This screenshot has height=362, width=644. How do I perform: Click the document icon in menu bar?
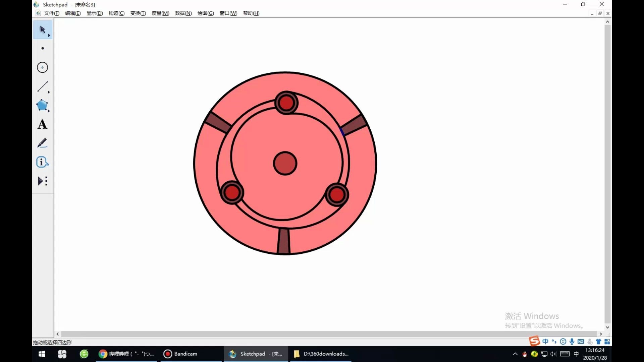pyautogui.click(x=38, y=13)
